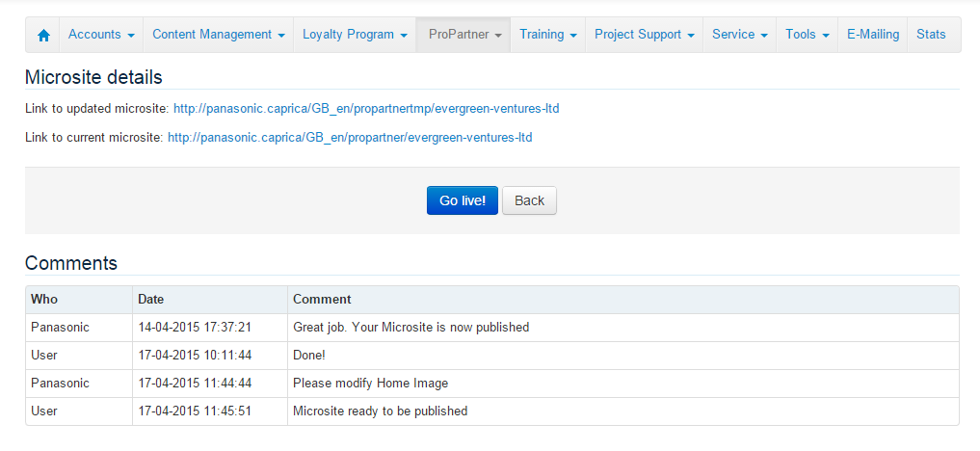Image resolution: width=980 pixels, height=451 pixels.
Task: Select date 17-04-2015 10:11:44 cell
Action: coord(210,356)
